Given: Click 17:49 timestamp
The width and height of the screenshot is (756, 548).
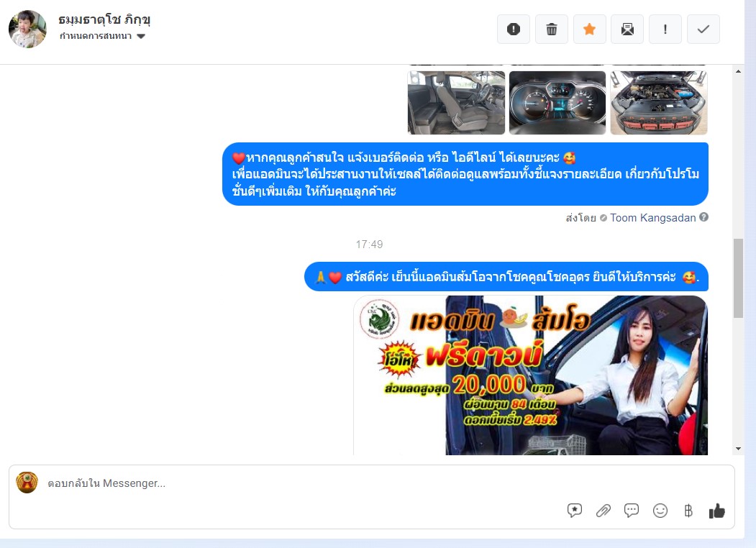Looking at the screenshot, I should (x=369, y=245).
